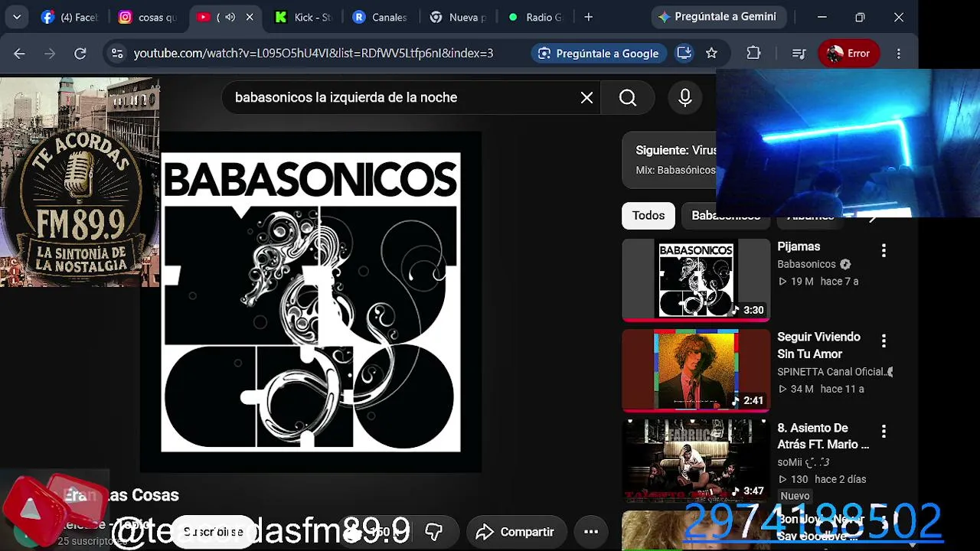
Task: Open the Pijamas video thumbnail
Action: coord(696,280)
